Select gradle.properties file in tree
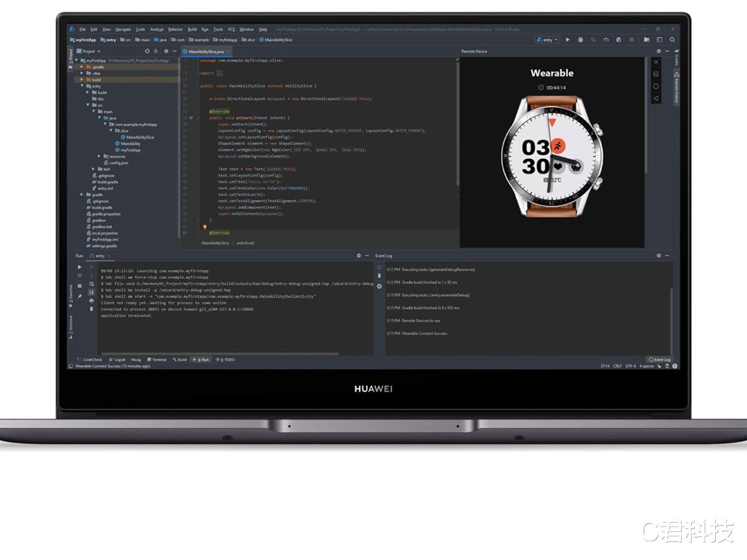747x560 pixels. click(x=103, y=214)
